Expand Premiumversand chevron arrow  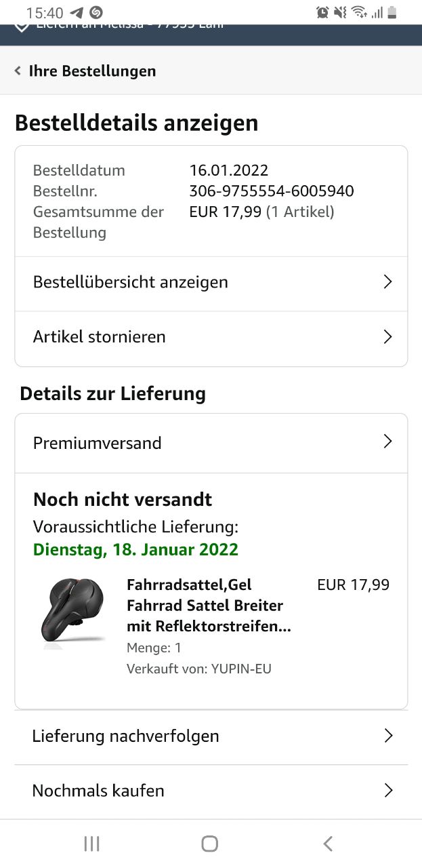(x=387, y=442)
